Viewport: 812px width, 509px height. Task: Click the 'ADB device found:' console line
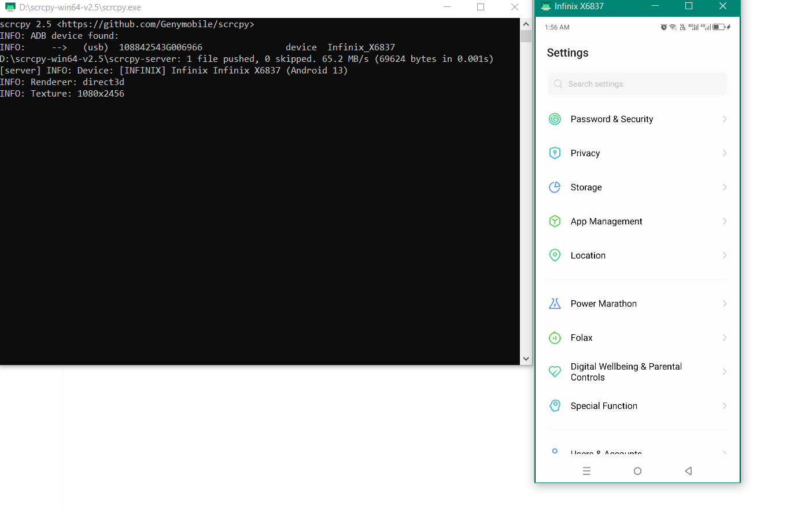[59, 36]
